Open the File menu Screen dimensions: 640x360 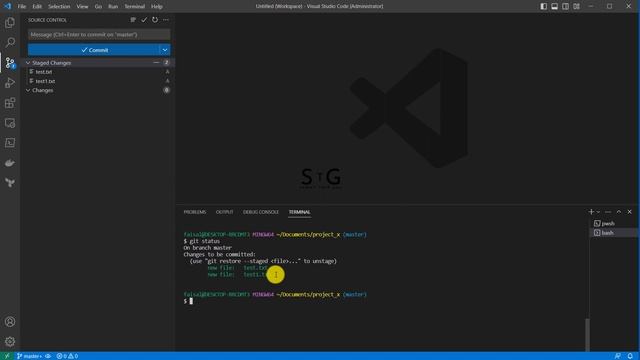(x=22, y=6)
